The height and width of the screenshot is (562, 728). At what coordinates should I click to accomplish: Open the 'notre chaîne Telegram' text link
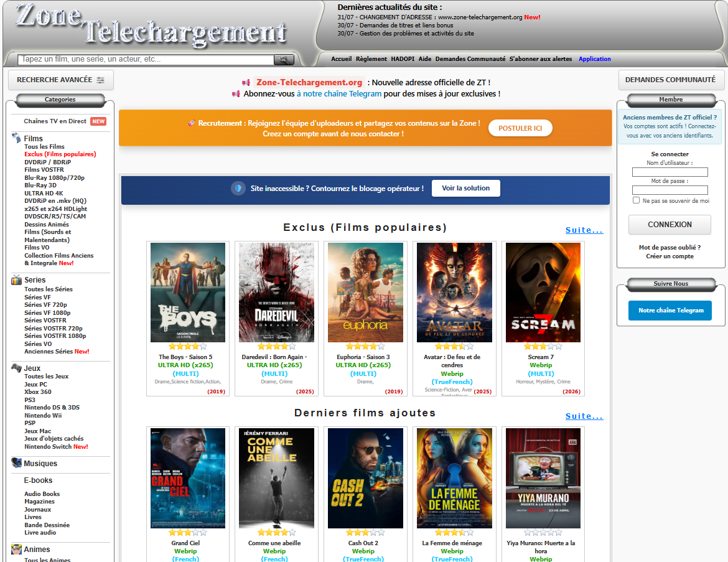(339, 94)
